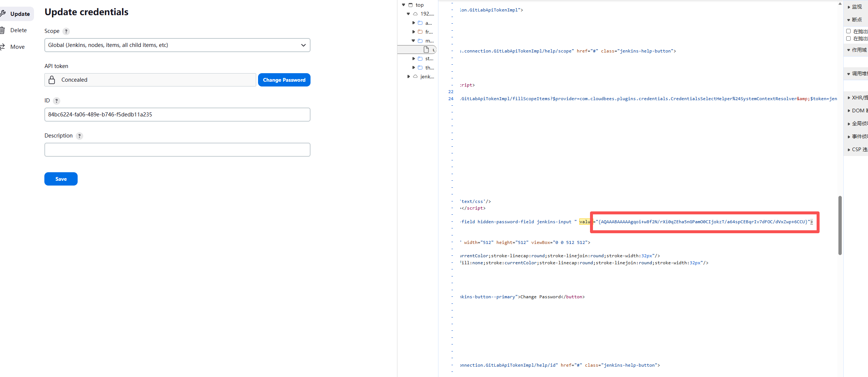The height and width of the screenshot is (377, 868).
Task: Collapse the 作用域 scope section
Action: (x=849, y=50)
